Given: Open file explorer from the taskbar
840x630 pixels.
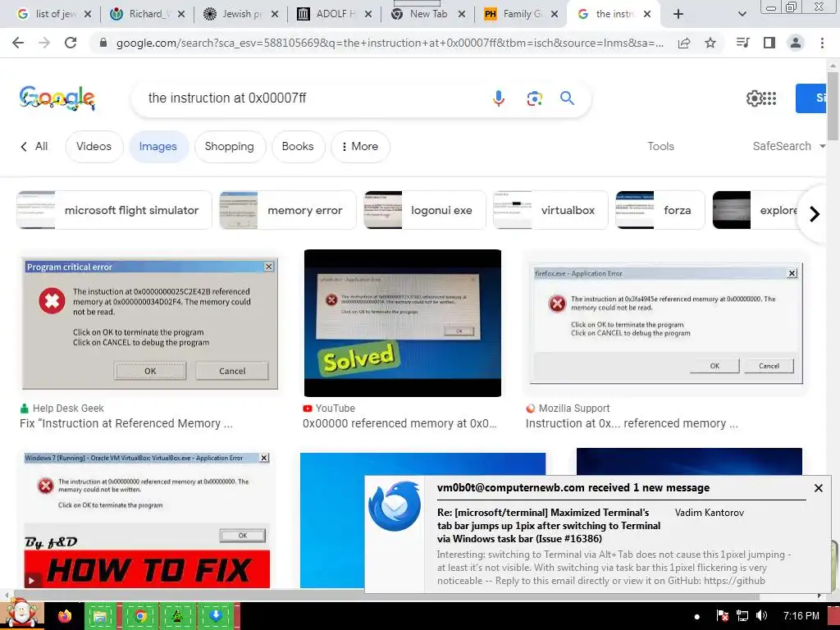Looking at the screenshot, I should click(x=101, y=616).
